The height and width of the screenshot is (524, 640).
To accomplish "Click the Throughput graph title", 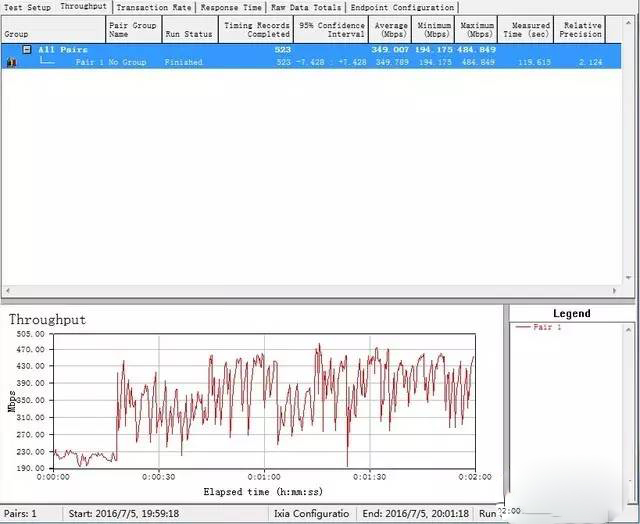I will click(x=48, y=319).
